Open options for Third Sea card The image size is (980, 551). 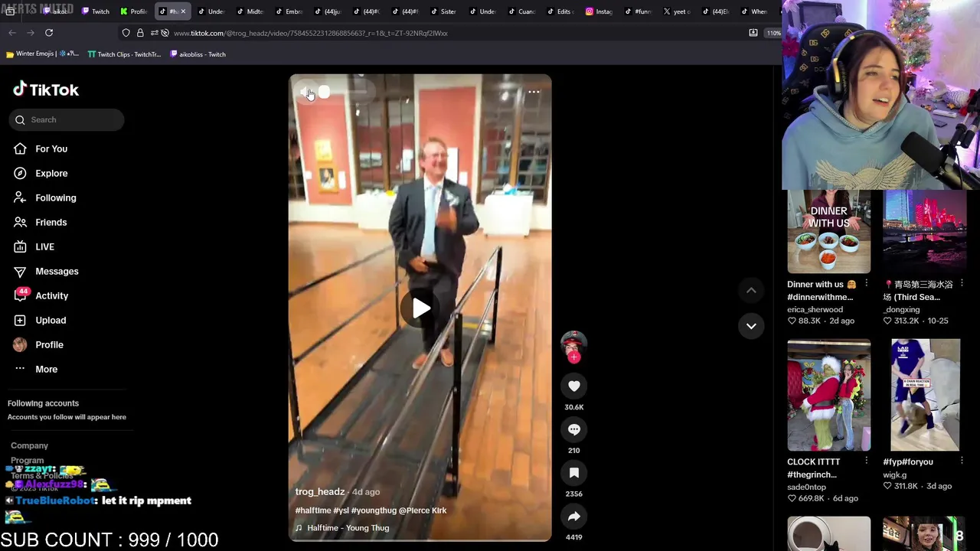(x=962, y=284)
